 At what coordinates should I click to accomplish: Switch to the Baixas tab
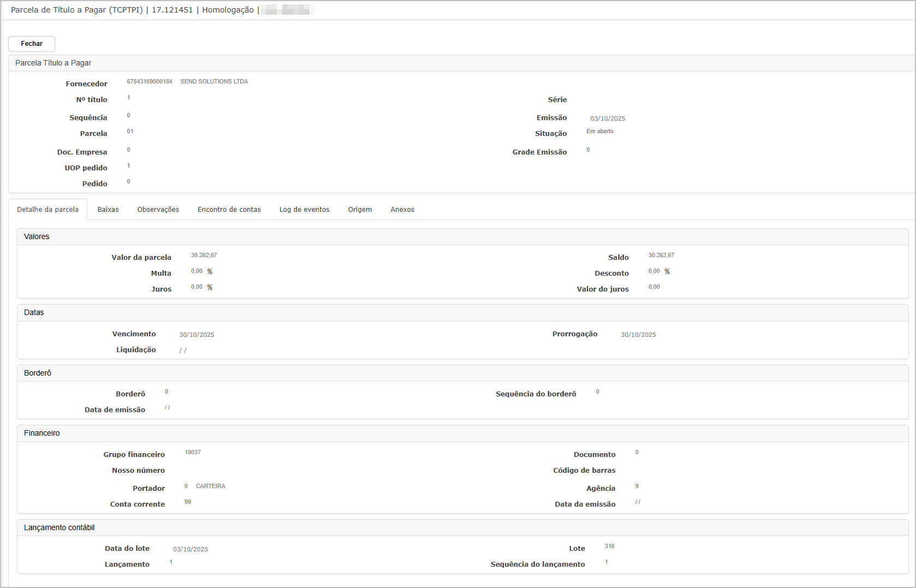[108, 210]
